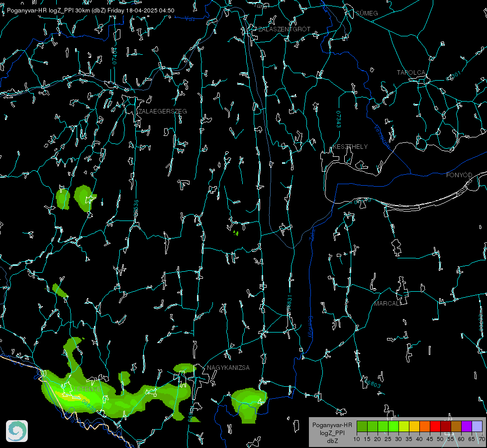Click the dbZ unit label in legend
Viewport: 487px width, 448px height.
pyautogui.click(x=332, y=441)
